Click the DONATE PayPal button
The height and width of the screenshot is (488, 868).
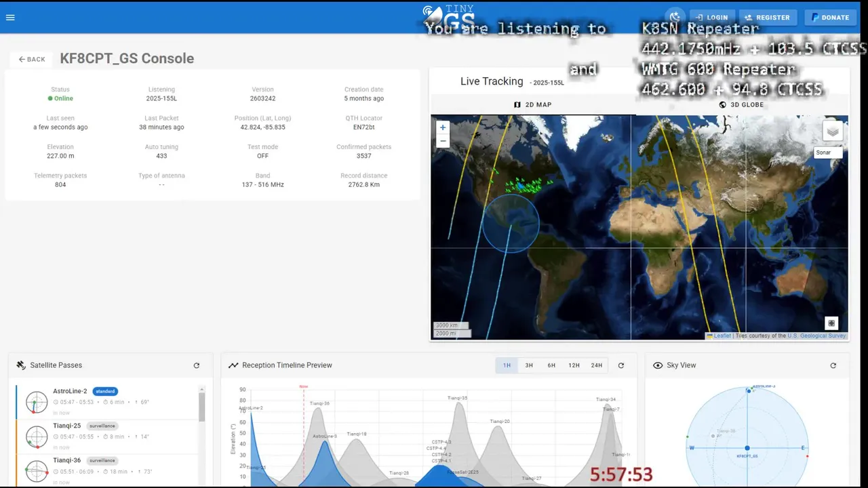tap(831, 18)
